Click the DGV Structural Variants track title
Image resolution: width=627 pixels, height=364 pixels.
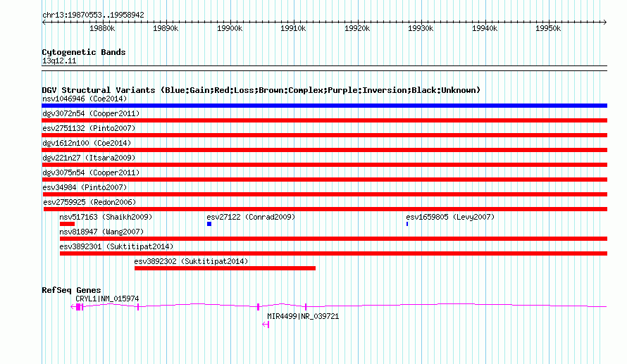click(x=261, y=90)
